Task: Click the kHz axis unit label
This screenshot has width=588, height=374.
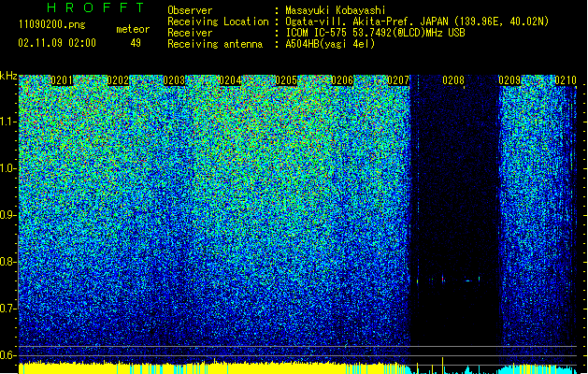Action: point(8,76)
